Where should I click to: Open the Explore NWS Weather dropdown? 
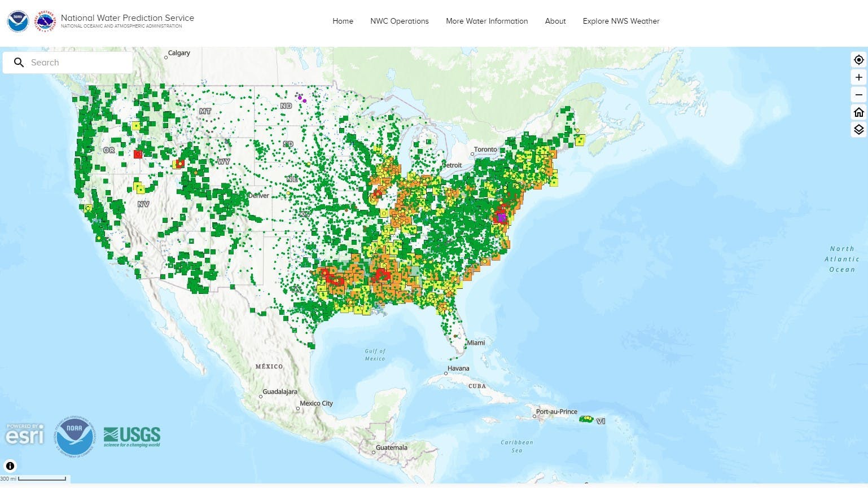(x=621, y=21)
